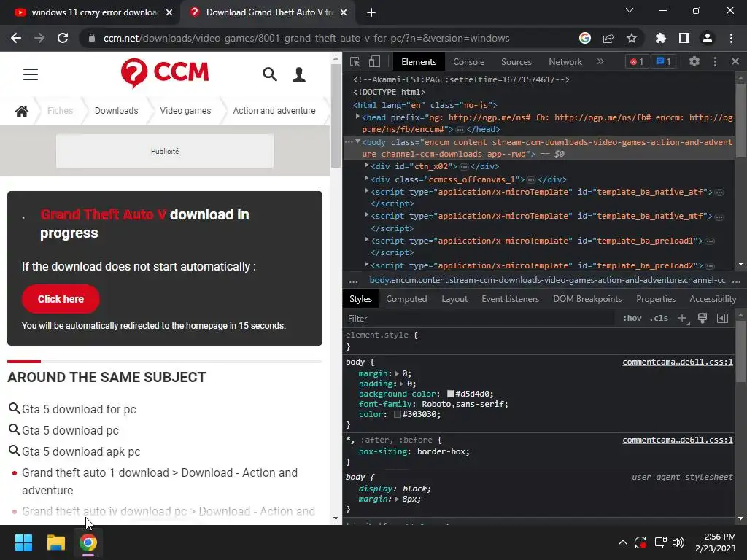The width and height of the screenshot is (747, 560).
Task: Bookmark this page star
Action: [632, 38]
